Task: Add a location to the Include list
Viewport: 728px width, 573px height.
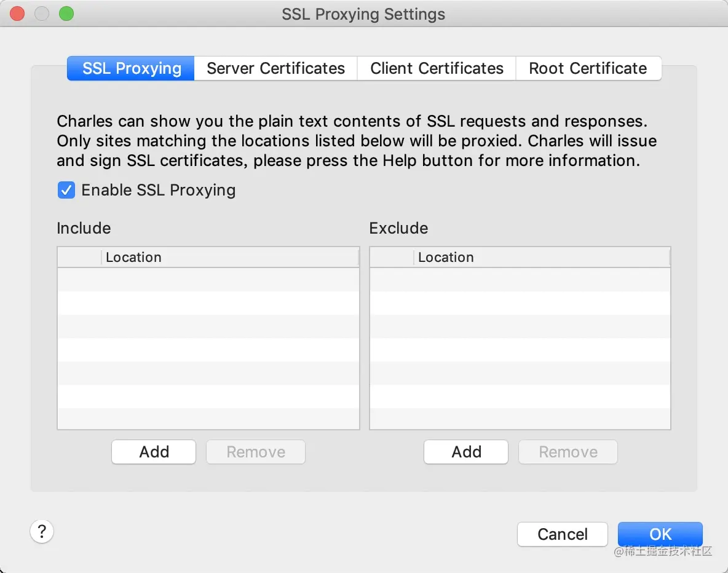Action: pos(154,452)
